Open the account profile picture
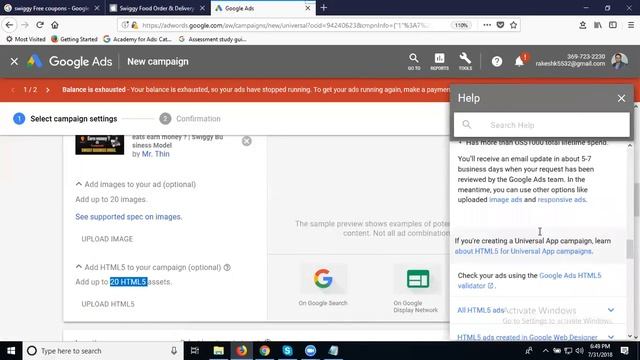The height and width of the screenshot is (360, 640). click(619, 61)
